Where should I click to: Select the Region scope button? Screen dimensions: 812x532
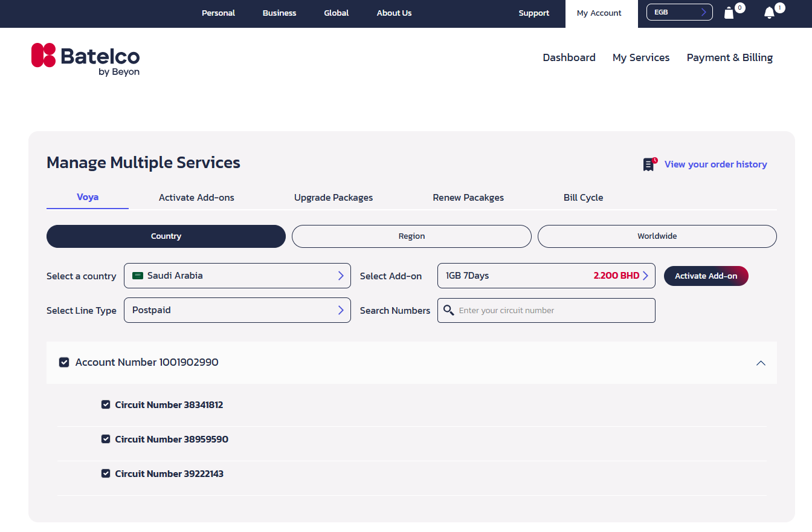tap(412, 236)
